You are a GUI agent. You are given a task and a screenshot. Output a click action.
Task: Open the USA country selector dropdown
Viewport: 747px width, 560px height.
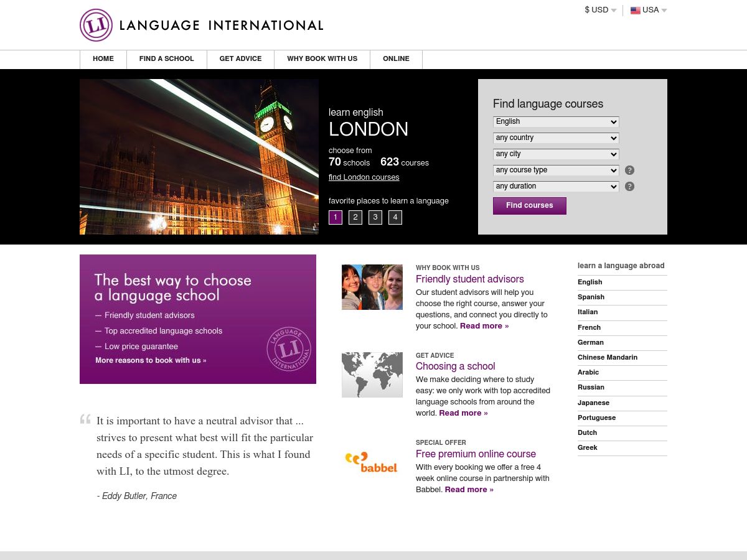coord(649,10)
